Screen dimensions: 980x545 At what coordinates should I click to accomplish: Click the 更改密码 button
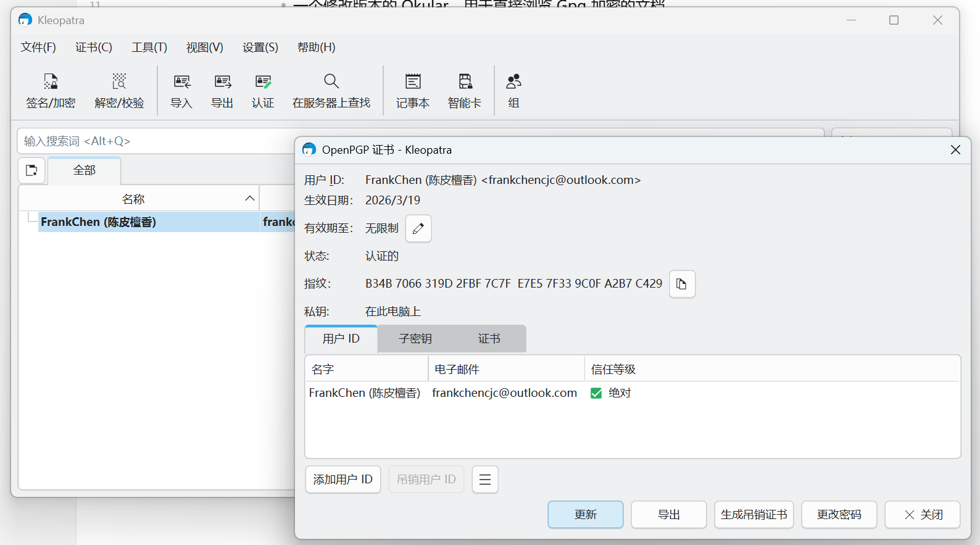[x=839, y=515]
